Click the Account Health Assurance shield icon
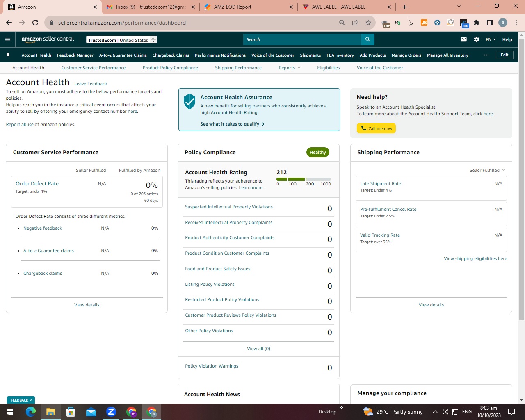This screenshot has height=420, width=525. [x=189, y=101]
